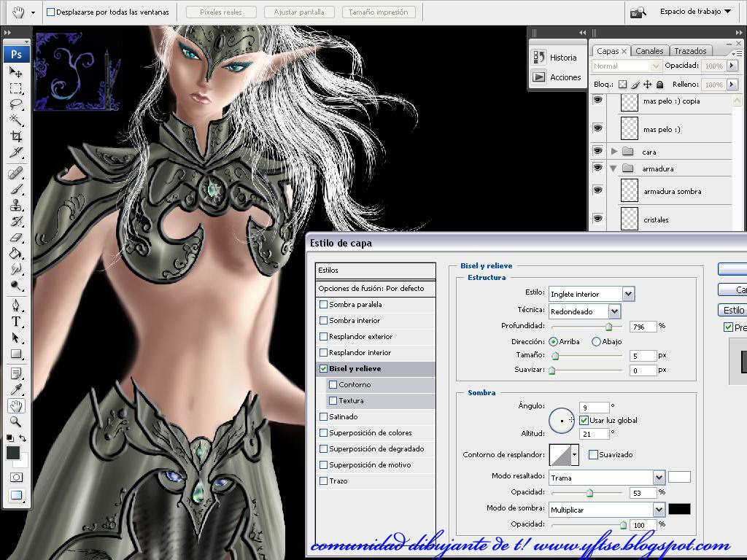747x560 pixels.
Task: Select the Satinado style entry
Action: pyautogui.click(x=376, y=416)
